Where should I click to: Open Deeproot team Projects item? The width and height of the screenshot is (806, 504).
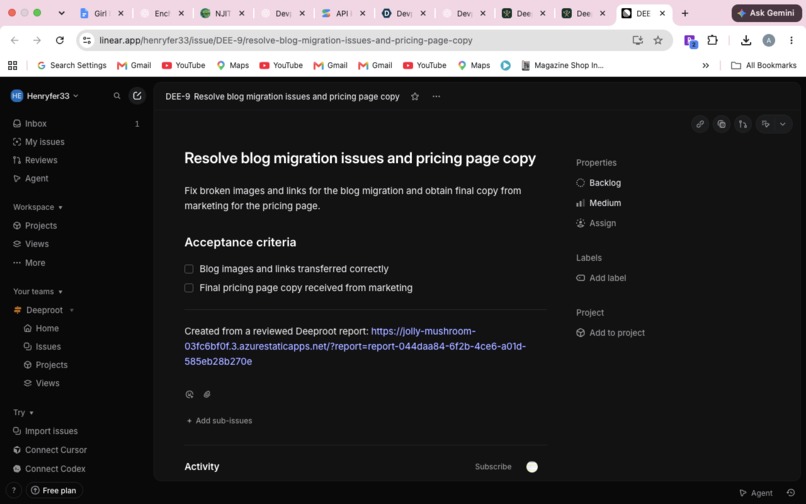[x=82, y=365]
